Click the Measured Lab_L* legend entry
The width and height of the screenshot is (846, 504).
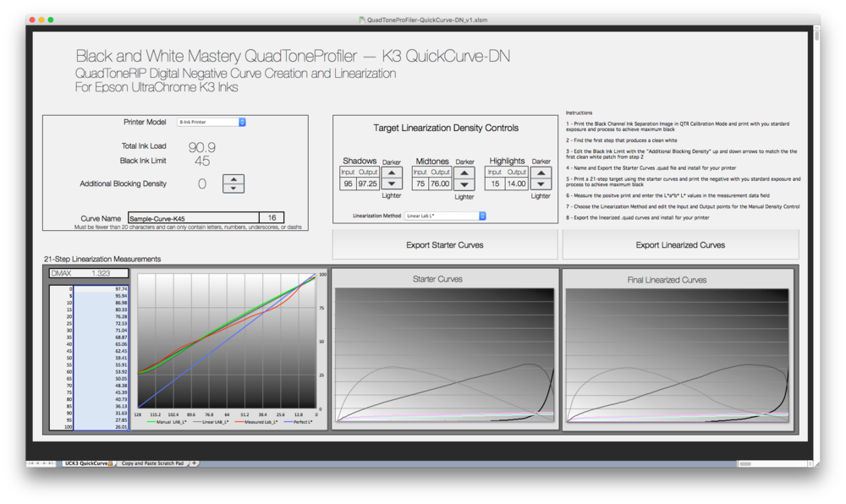pyautogui.click(x=255, y=422)
